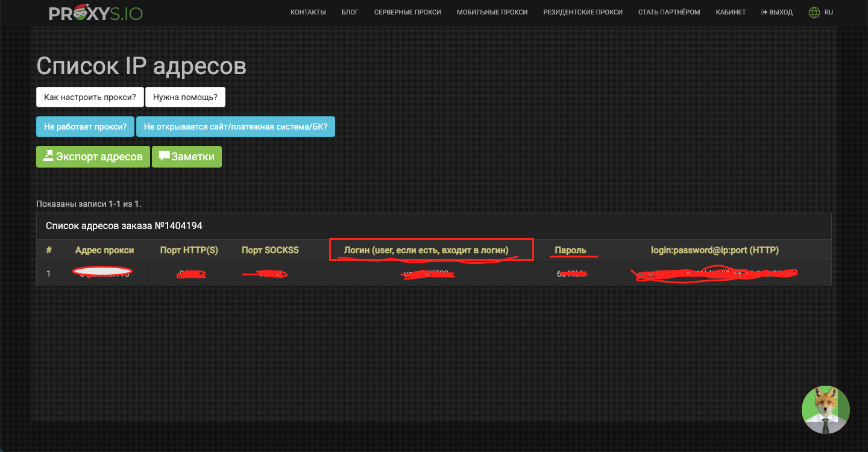Click row number 1 cell
Image resolution: width=868 pixels, height=452 pixels.
[x=49, y=274]
